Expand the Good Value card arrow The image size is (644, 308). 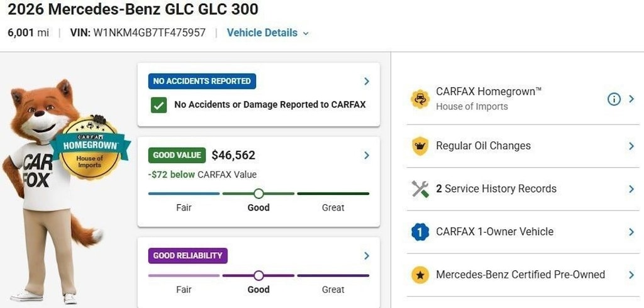pyautogui.click(x=367, y=155)
